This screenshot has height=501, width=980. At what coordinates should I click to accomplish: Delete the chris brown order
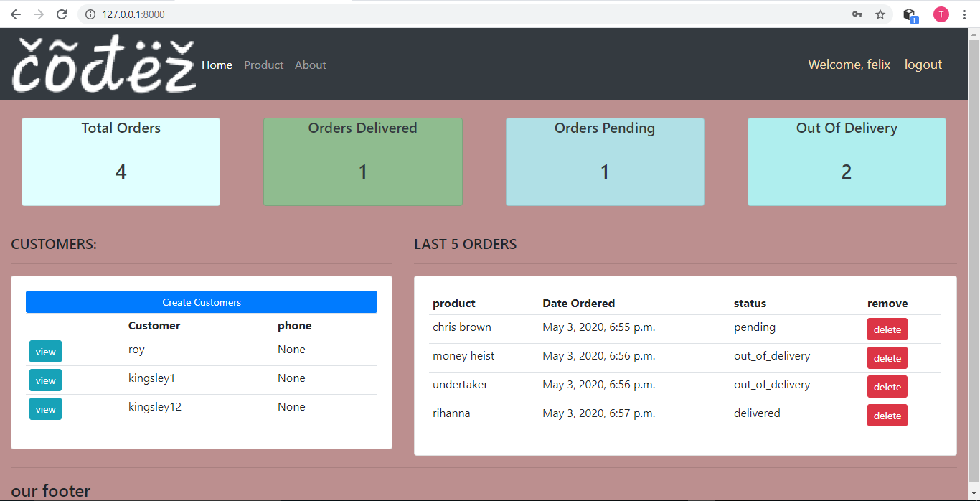coord(887,329)
